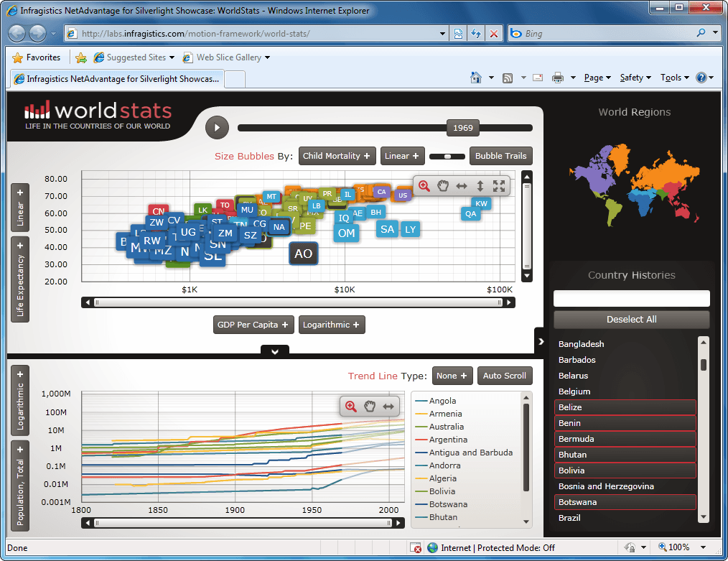728x561 pixels.
Task: Open the Page menu
Action: pos(597,78)
